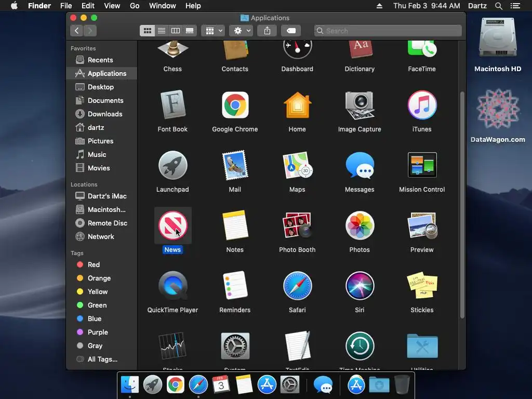Select the Time Machine icon

(x=360, y=345)
